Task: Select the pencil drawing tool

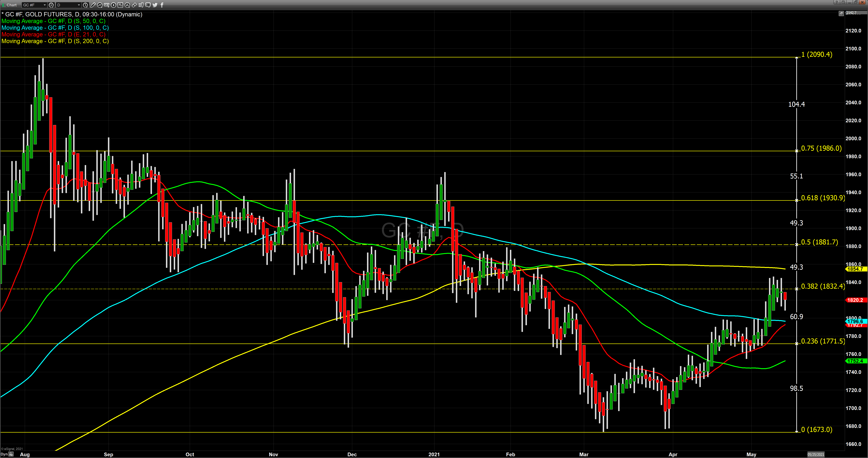Action: [x=93, y=5]
